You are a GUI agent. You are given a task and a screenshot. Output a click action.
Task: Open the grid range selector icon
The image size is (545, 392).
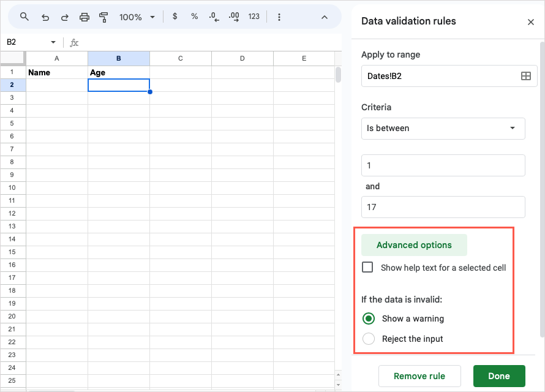point(525,75)
